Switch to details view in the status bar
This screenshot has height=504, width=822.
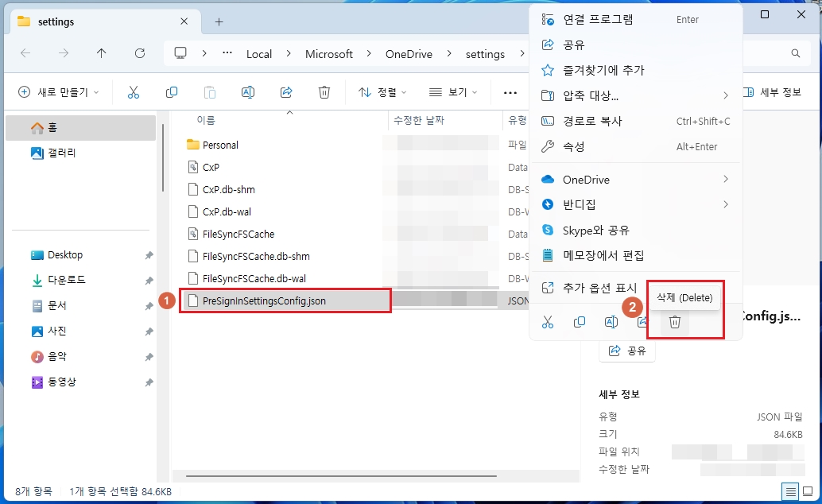point(789,491)
